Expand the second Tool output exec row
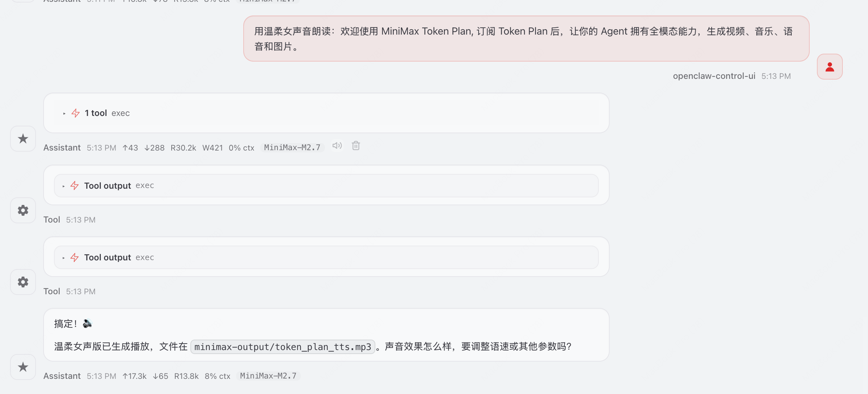This screenshot has height=394, width=868. [63, 258]
